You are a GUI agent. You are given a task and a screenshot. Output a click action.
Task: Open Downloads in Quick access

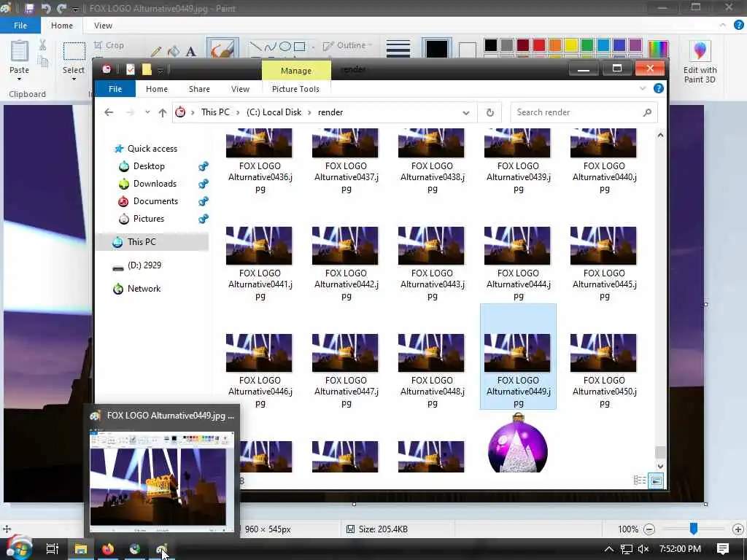[x=155, y=184]
